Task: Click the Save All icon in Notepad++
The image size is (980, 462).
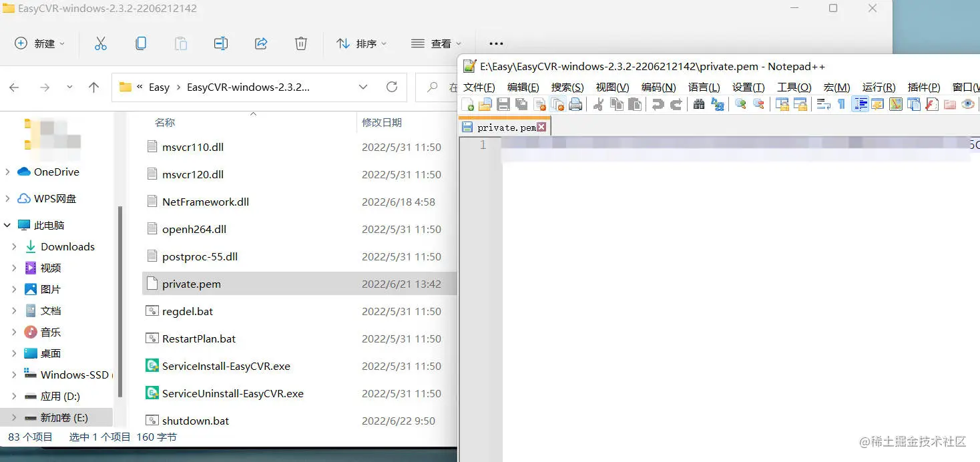Action: coord(521,104)
